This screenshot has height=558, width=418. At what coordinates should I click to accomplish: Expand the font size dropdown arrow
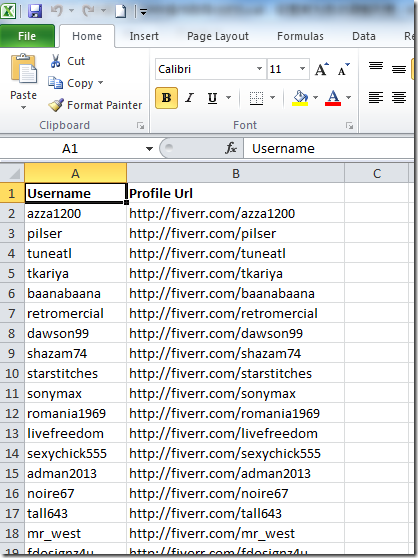tap(303, 69)
